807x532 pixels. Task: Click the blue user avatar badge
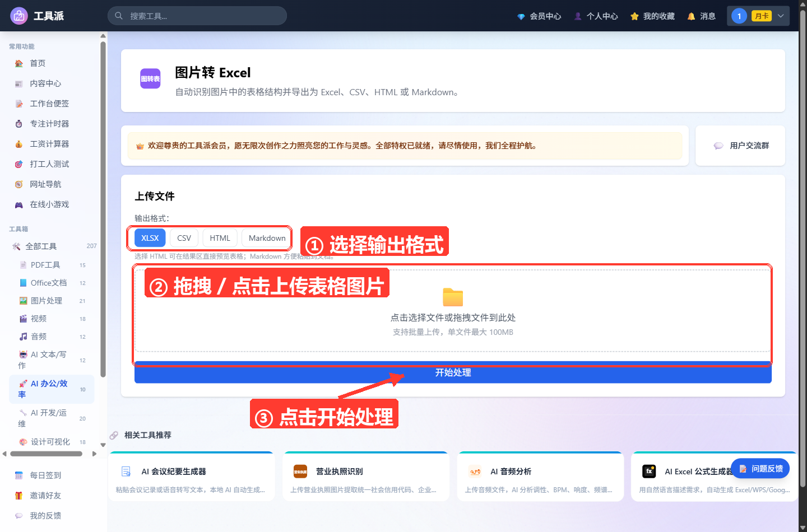click(x=739, y=16)
